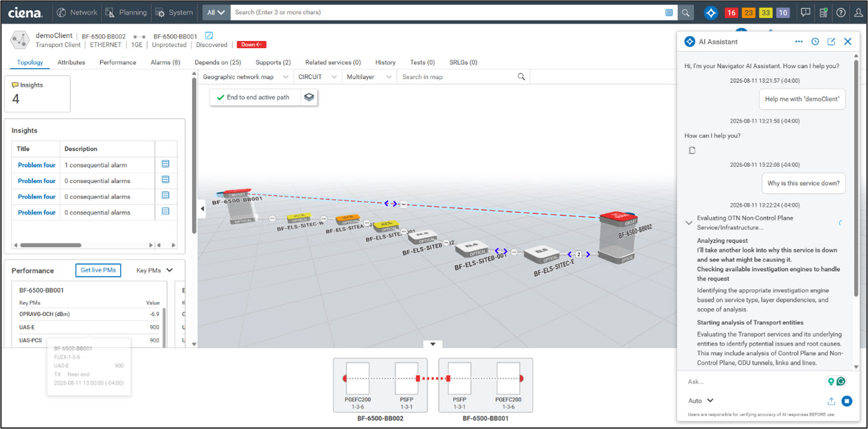
Task: Open the server status icon in header
Action: 824,12
